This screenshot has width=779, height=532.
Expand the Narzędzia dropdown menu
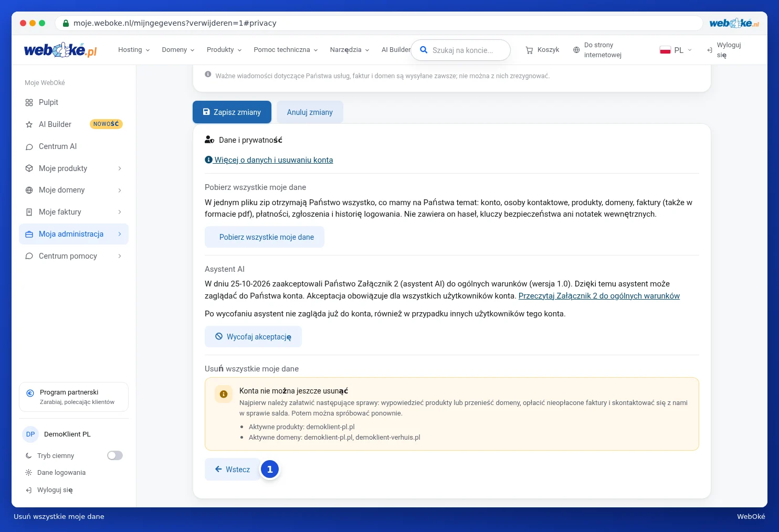click(350, 50)
